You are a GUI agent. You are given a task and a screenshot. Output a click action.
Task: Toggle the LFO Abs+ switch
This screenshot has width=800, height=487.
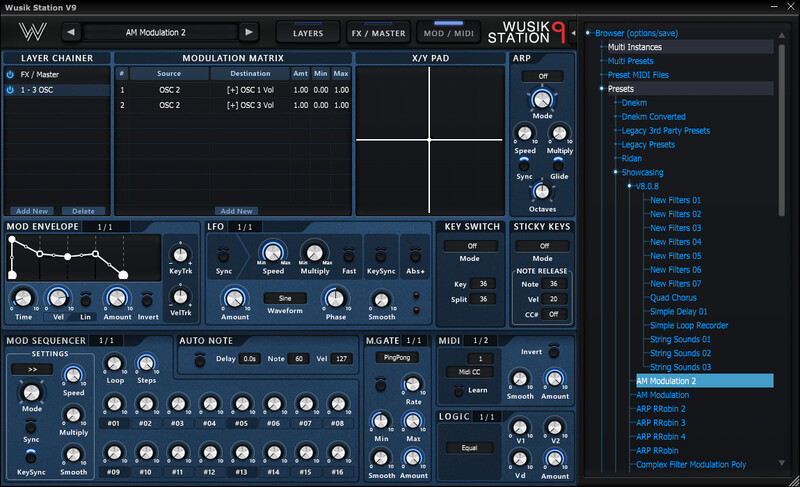[415, 254]
